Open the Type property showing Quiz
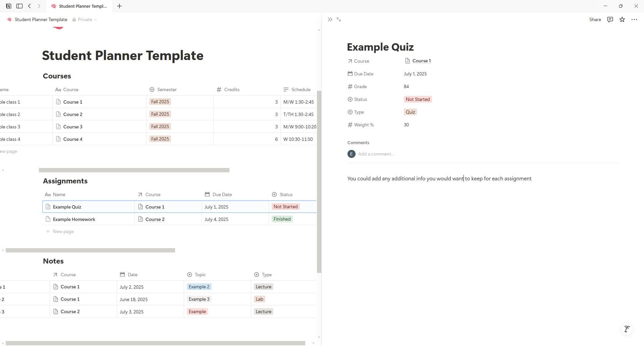 410,112
